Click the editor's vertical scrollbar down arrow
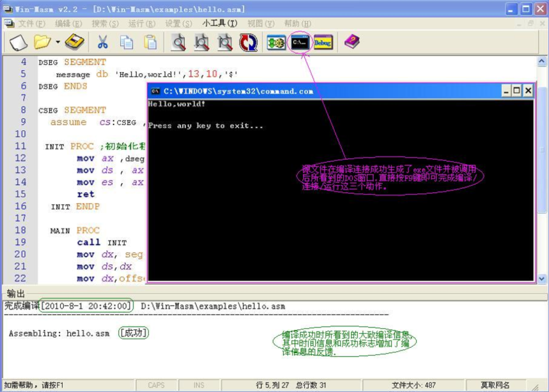This screenshot has height=392, width=549. 542,279
